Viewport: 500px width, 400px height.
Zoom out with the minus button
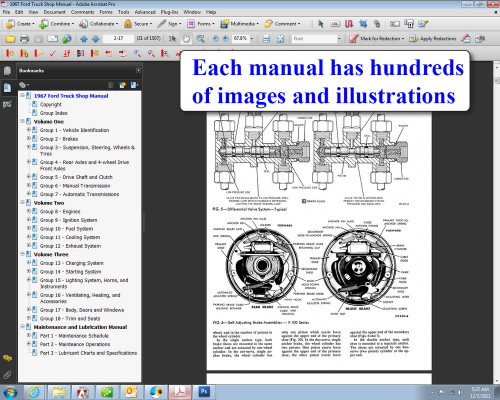point(216,39)
